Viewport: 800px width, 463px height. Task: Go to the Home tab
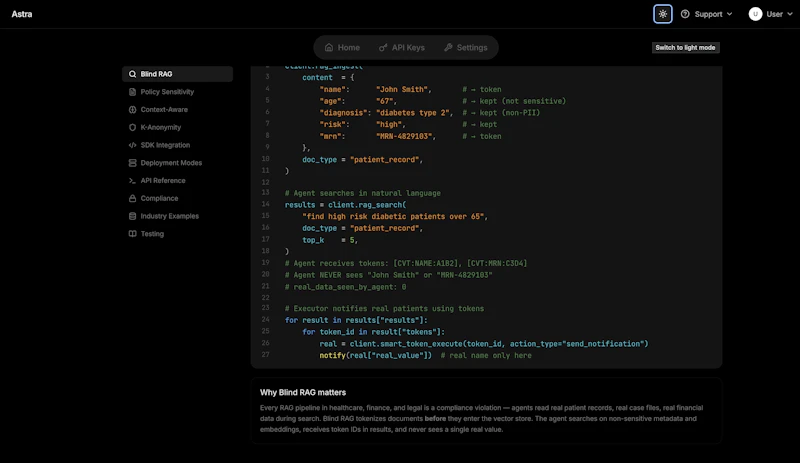[342, 47]
